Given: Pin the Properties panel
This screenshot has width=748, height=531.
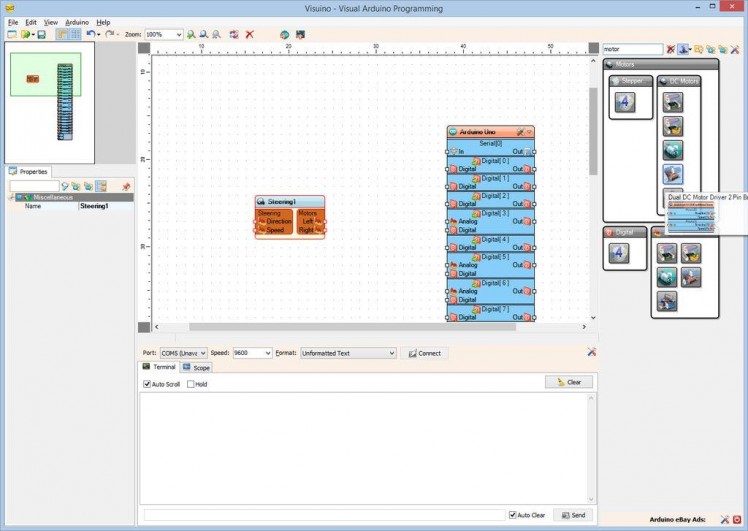Looking at the screenshot, I should pos(126,186).
